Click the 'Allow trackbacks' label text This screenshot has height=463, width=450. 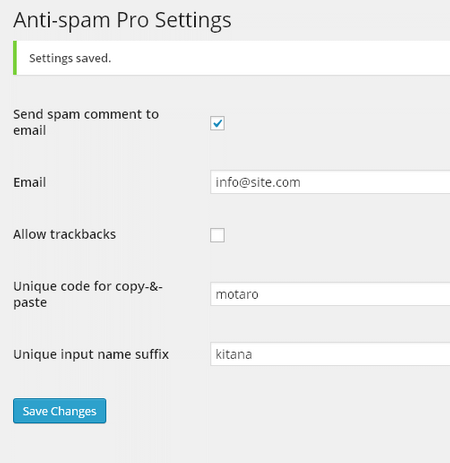pos(65,234)
